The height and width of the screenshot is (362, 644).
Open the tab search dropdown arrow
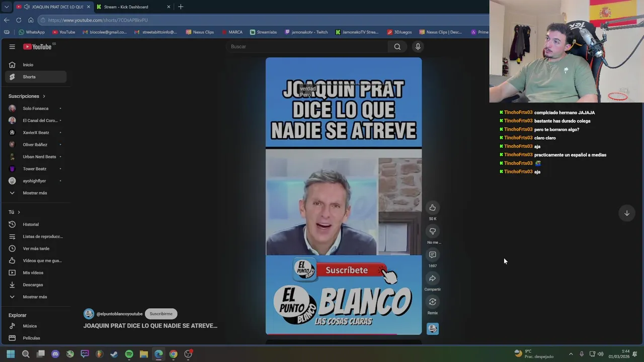point(6,7)
